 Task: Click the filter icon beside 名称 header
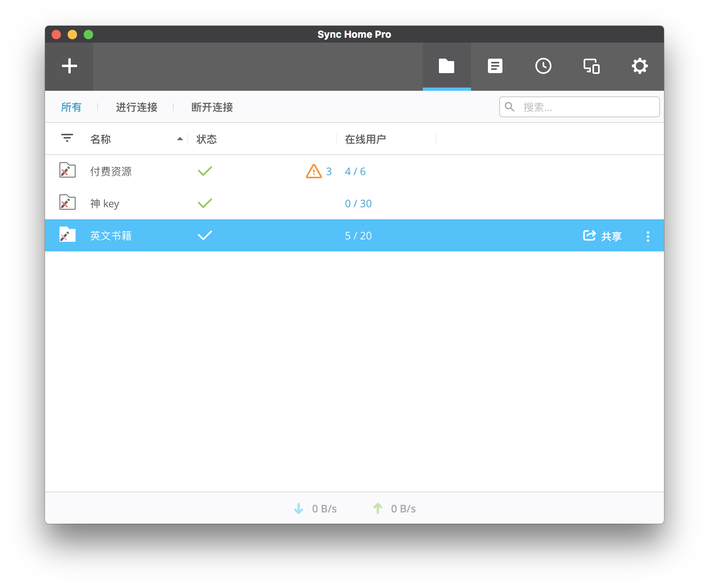coord(67,138)
